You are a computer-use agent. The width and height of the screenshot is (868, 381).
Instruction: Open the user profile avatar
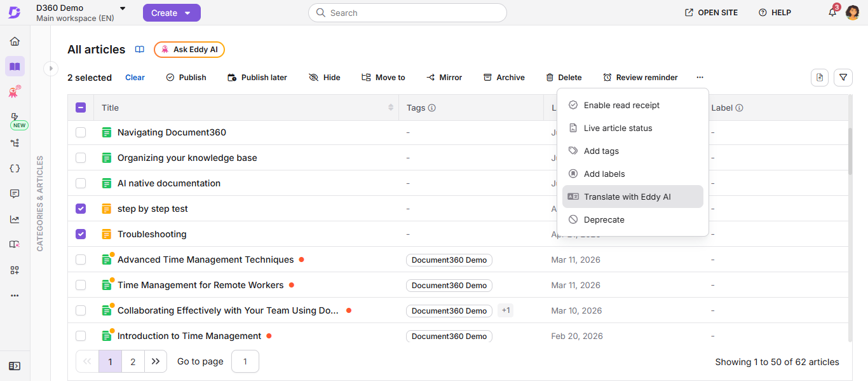tap(853, 13)
